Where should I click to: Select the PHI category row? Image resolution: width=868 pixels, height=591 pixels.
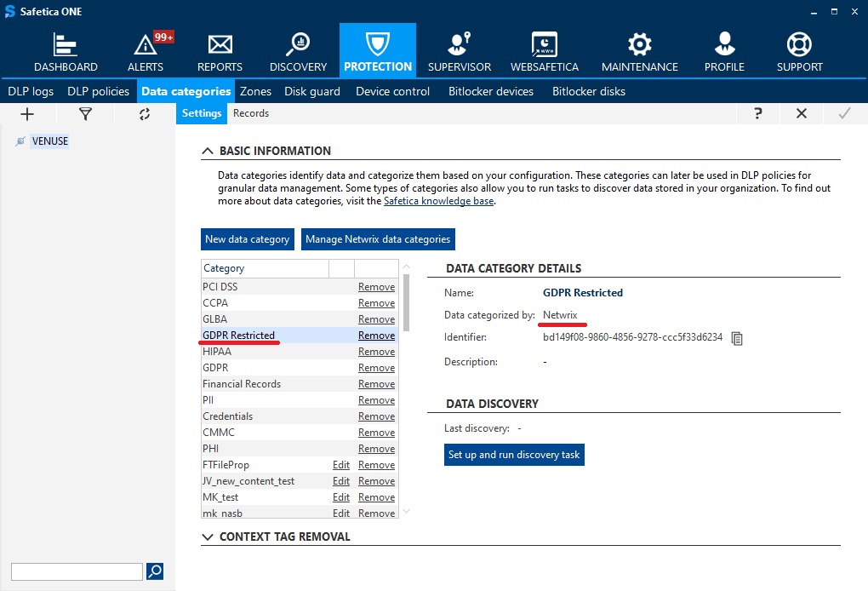[300, 449]
